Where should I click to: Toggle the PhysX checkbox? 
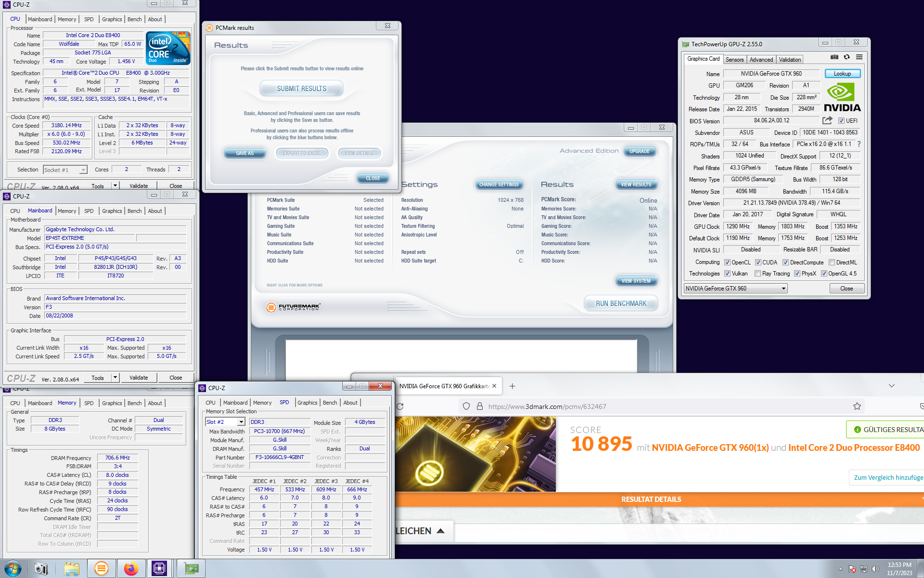point(797,274)
